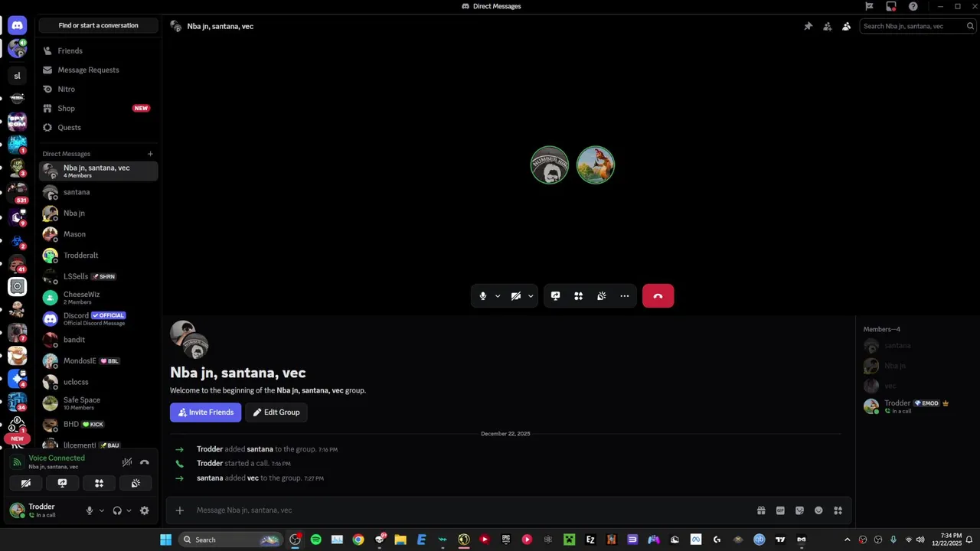The image size is (980, 551).
Task: Open User Settings gear icon
Action: [x=145, y=510]
